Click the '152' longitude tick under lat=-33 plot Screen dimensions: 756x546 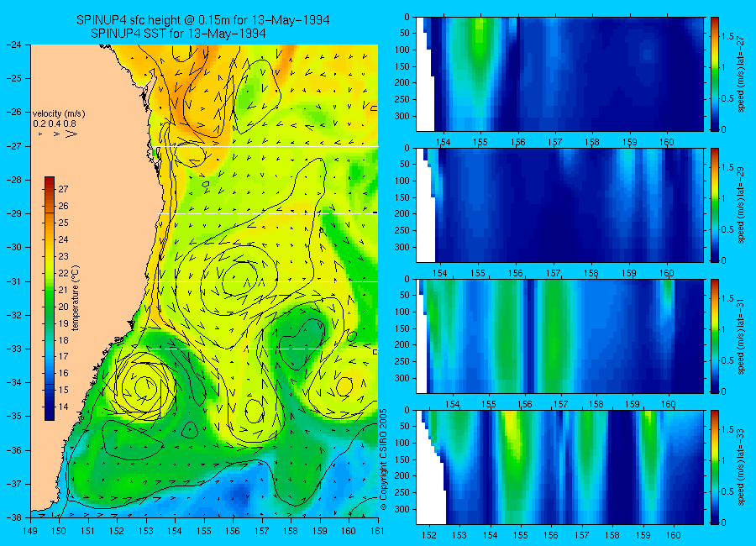pyautogui.click(x=428, y=535)
